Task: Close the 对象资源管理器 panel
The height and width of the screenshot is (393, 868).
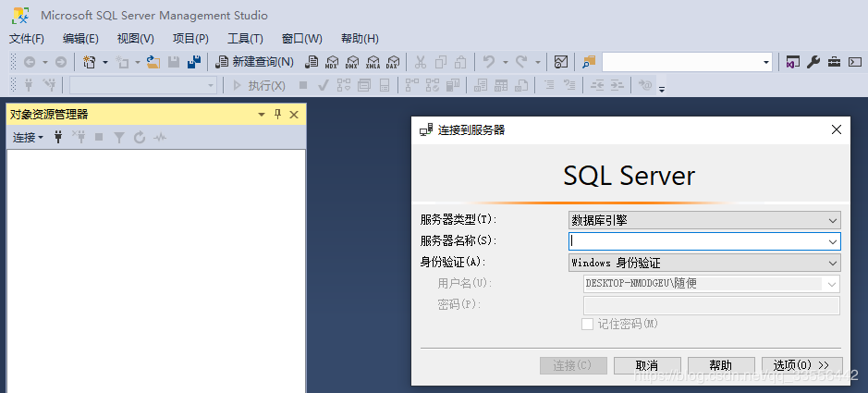Action: (294, 115)
